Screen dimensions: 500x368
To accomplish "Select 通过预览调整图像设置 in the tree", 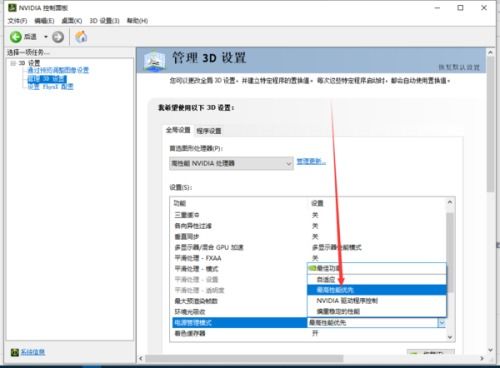I will (58, 70).
